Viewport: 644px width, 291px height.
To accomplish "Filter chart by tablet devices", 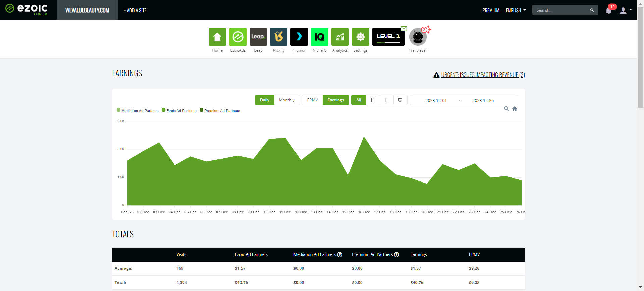I will pyautogui.click(x=387, y=100).
